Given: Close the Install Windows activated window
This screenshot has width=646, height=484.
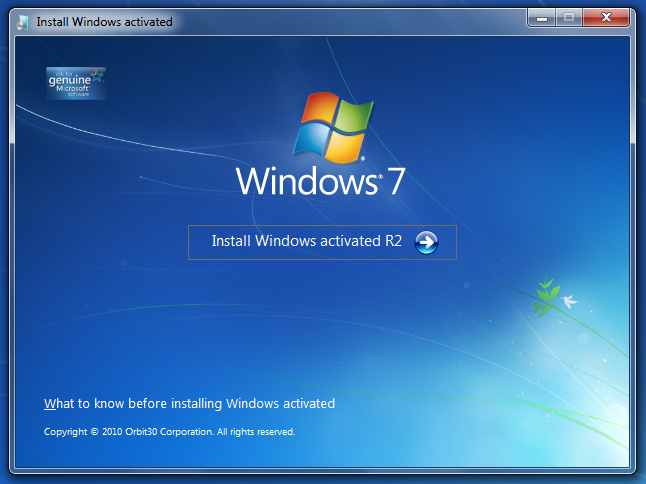Looking at the screenshot, I should (606, 18).
